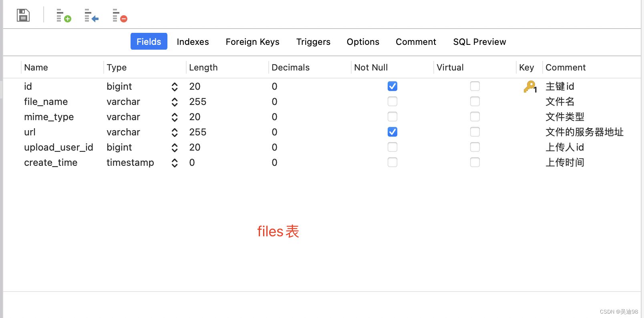Click the Length column header
The width and height of the screenshot is (644, 318).
coord(203,67)
